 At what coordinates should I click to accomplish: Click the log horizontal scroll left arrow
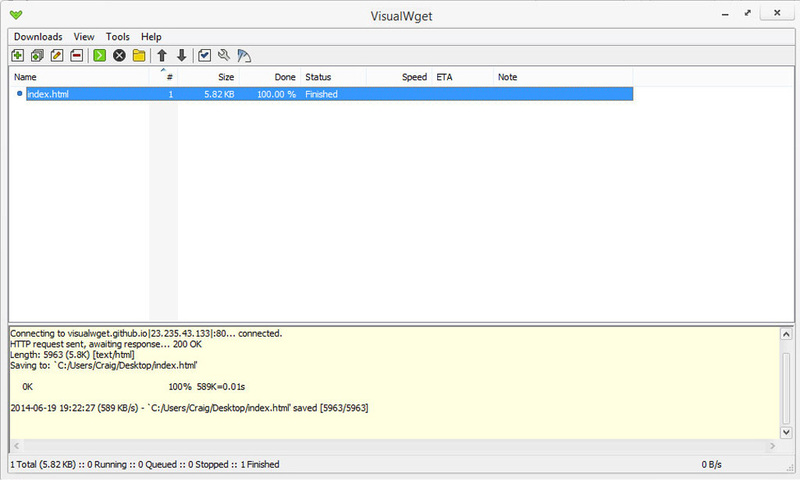pyautogui.click(x=16, y=446)
